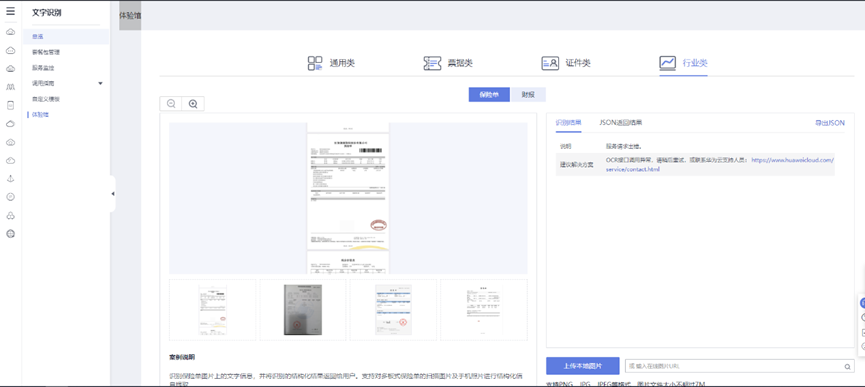This screenshot has height=387, width=865.
Task: Click the 票据类 ticket icon
Action: click(432, 63)
